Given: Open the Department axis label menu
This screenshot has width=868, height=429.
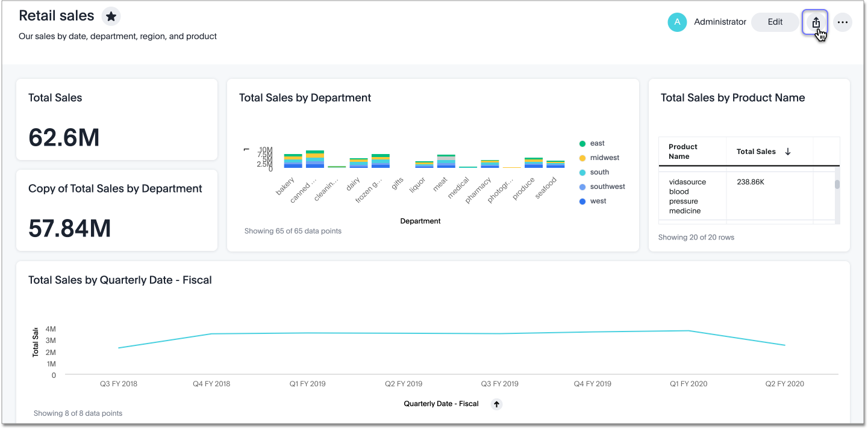Looking at the screenshot, I should coord(420,221).
